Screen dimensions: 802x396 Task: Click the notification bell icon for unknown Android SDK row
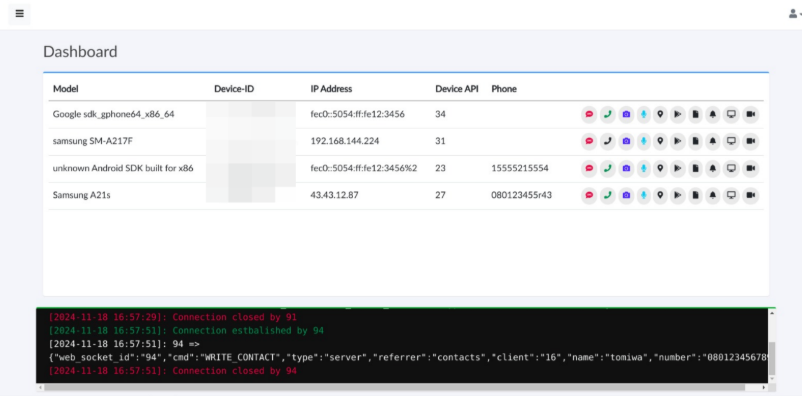coord(712,168)
